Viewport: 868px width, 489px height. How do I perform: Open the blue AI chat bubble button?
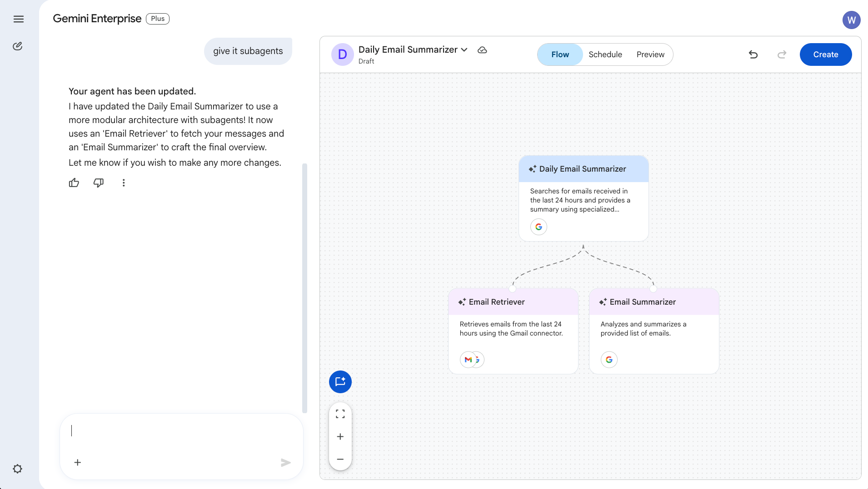pos(340,382)
